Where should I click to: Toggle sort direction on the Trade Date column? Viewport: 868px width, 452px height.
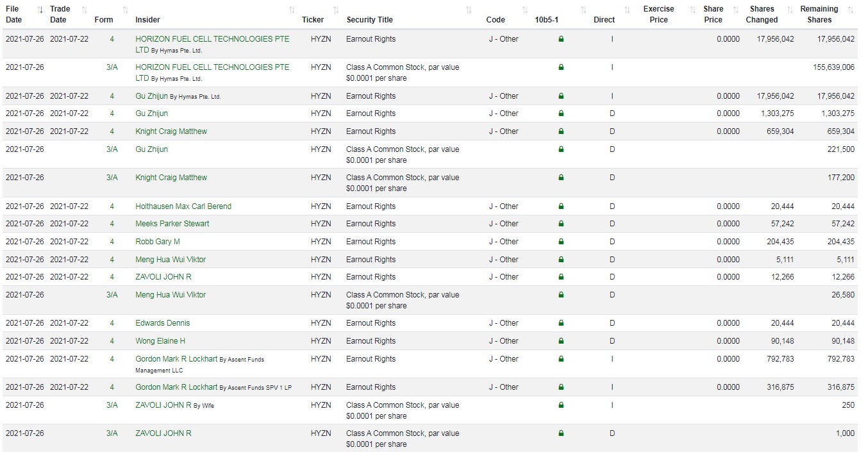84,10
